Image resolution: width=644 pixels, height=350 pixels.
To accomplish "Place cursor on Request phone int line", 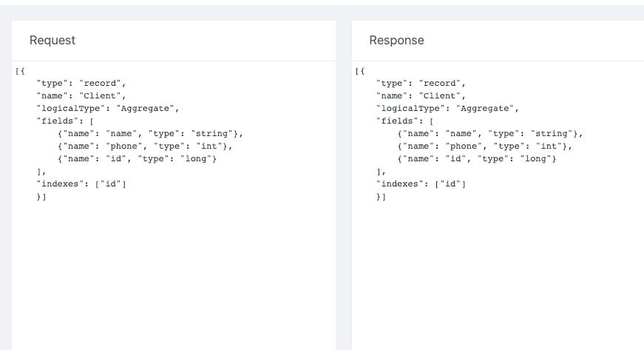I will [145, 147].
